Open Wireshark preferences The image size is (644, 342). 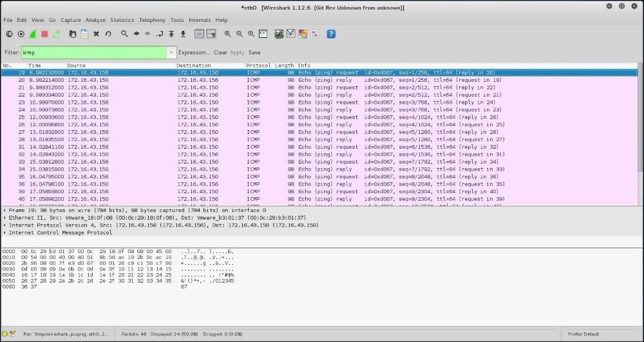315,34
